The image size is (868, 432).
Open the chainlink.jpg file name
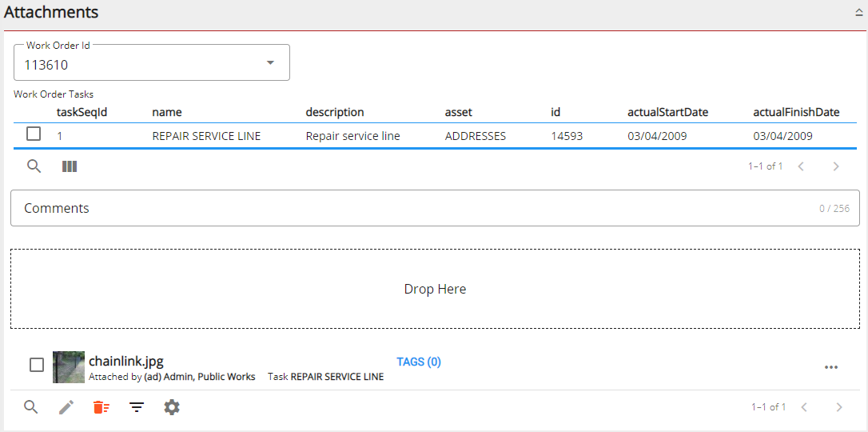click(x=126, y=362)
